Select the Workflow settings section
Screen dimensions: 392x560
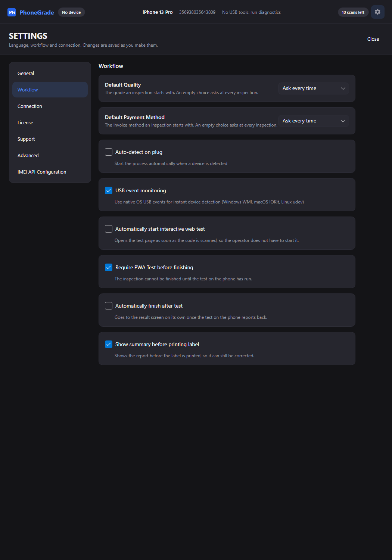pyautogui.click(x=50, y=90)
